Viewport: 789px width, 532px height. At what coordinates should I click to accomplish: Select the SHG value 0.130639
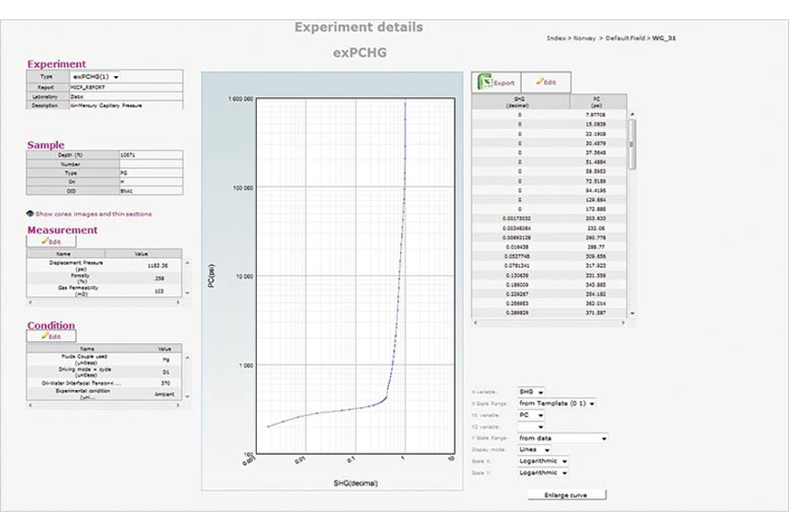tap(517, 275)
